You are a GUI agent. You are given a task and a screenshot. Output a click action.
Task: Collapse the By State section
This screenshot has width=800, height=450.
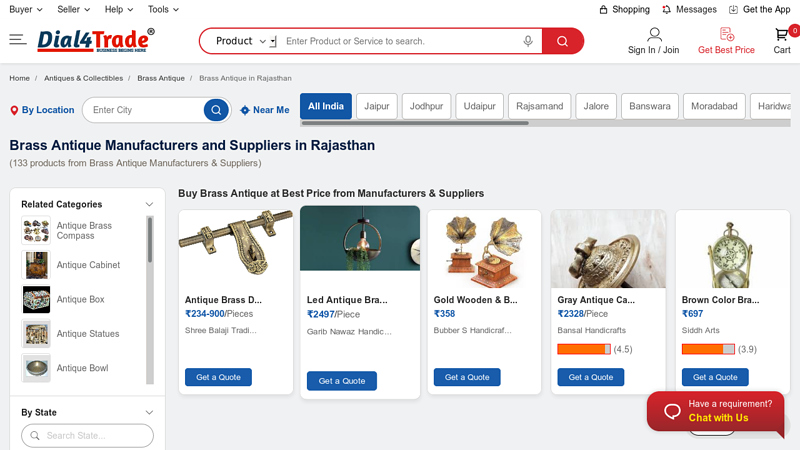click(149, 412)
